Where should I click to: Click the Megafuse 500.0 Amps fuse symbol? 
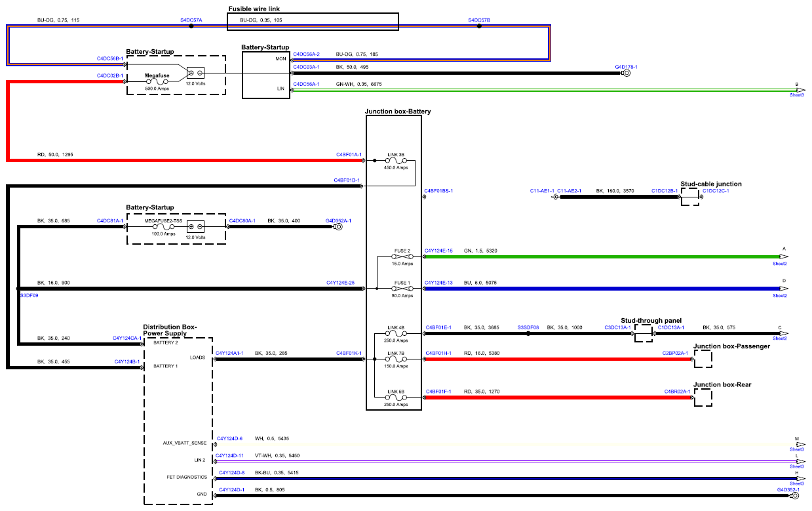pyautogui.click(x=157, y=82)
